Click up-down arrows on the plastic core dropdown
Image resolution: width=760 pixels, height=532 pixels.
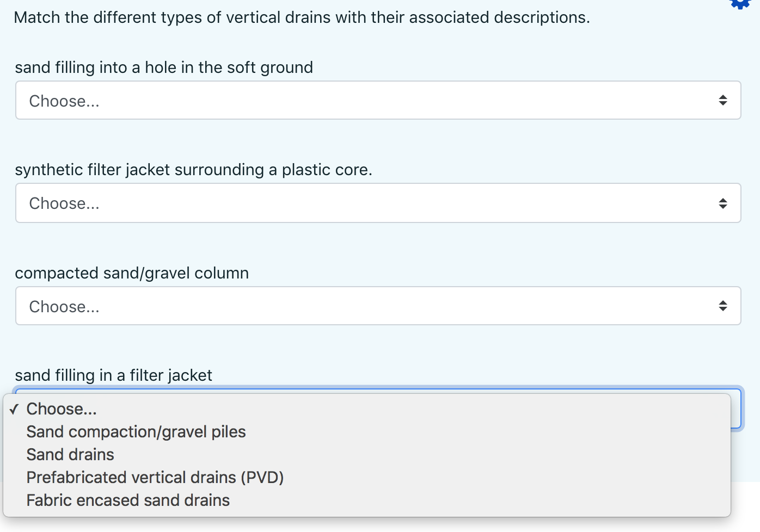pos(722,203)
